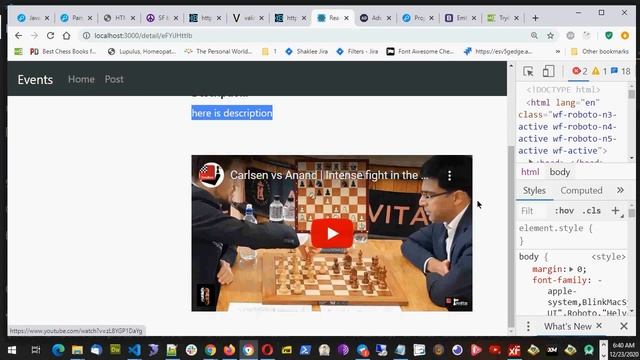Open the channel logo on the video
This screenshot has height=360, width=640.
point(211,175)
